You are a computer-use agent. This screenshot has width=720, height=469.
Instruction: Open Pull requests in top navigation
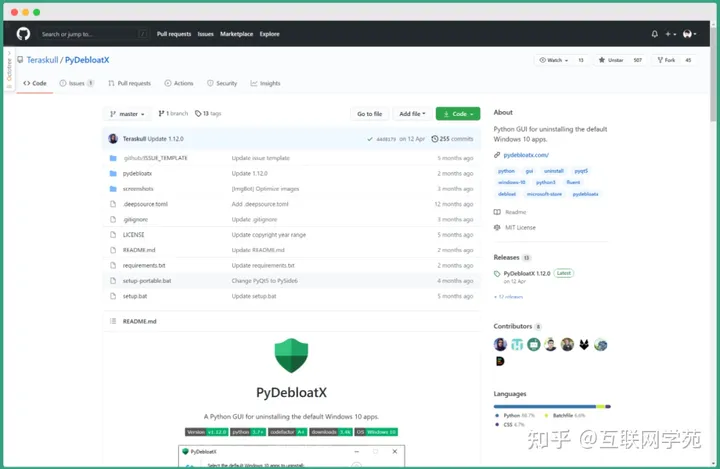(174, 34)
